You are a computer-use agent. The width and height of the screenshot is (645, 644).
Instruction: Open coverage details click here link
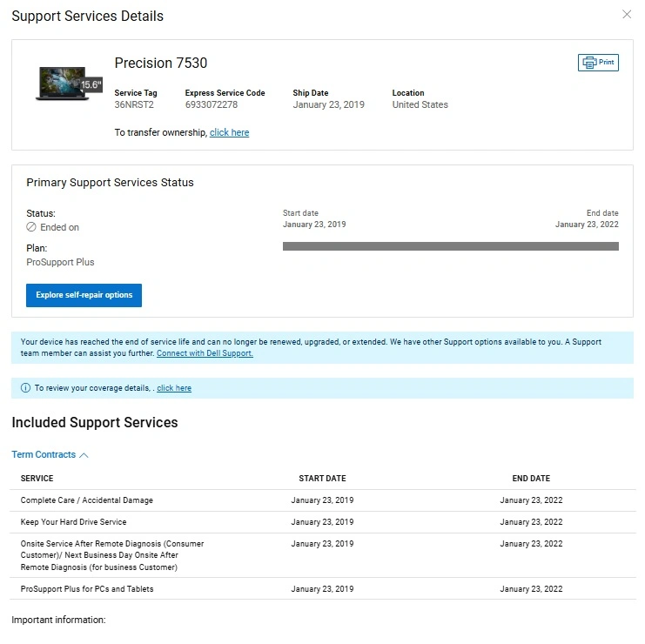pyautogui.click(x=174, y=388)
